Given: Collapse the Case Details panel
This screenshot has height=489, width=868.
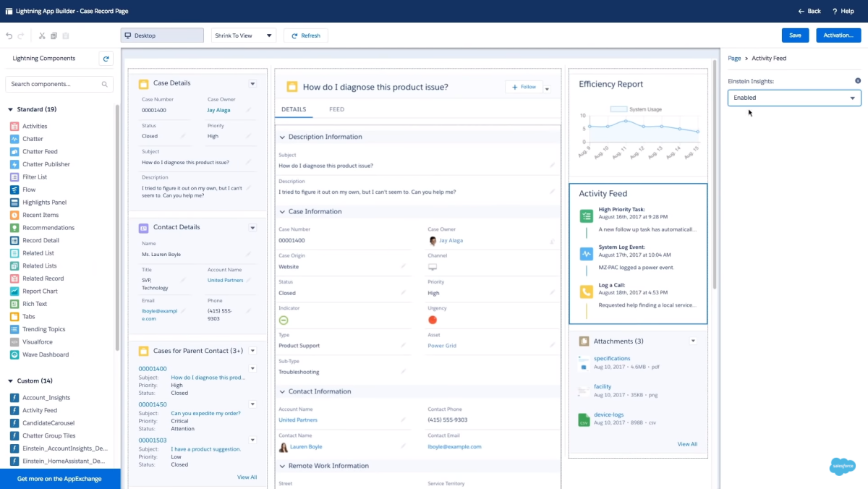Looking at the screenshot, I should [x=252, y=83].
